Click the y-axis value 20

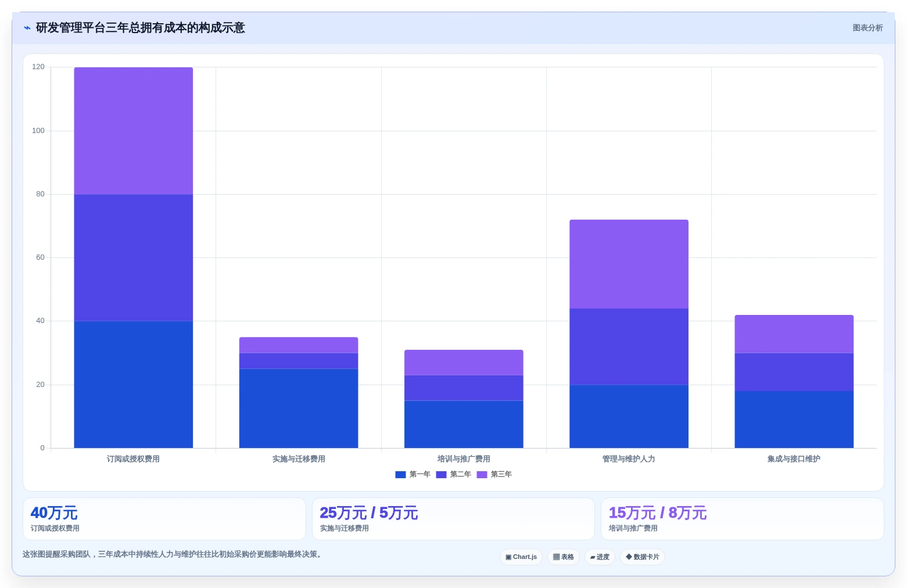(40, 385)
